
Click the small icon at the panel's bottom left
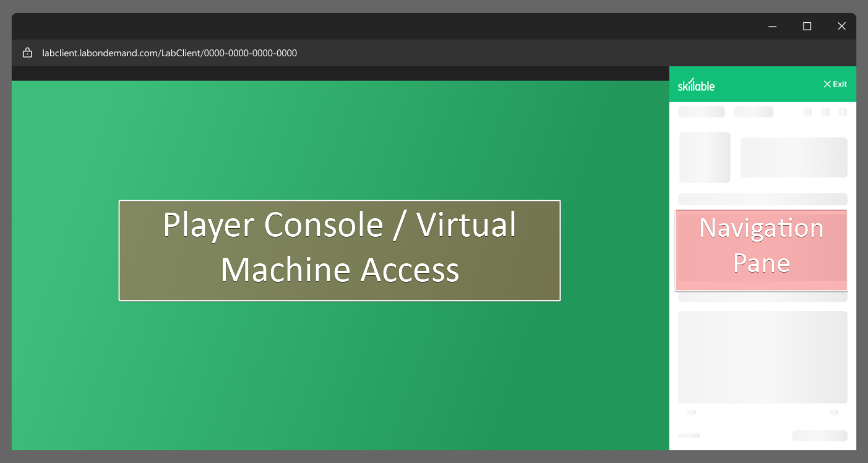(x=691, y=411)
